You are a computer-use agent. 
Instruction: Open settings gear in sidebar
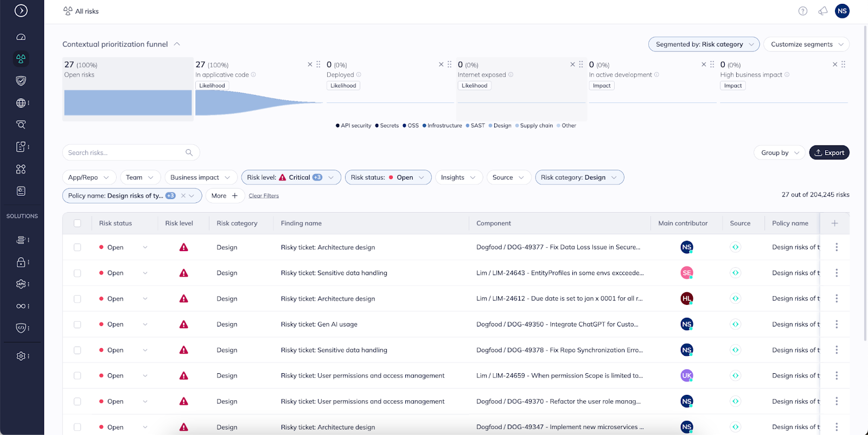[21, 356]
